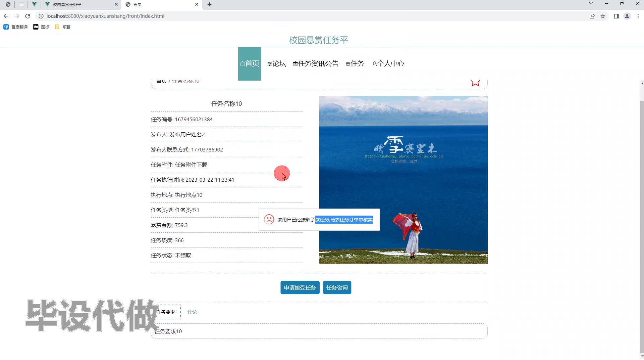Click the URL address field
644x360 pixels.
click(315, 16)
